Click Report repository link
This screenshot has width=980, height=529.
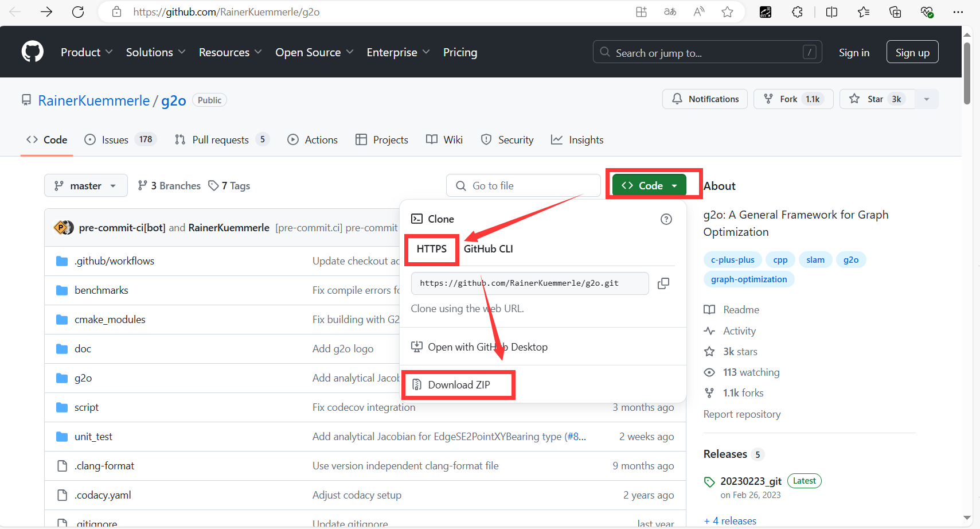pyautogui.click(x=742, y=414)
